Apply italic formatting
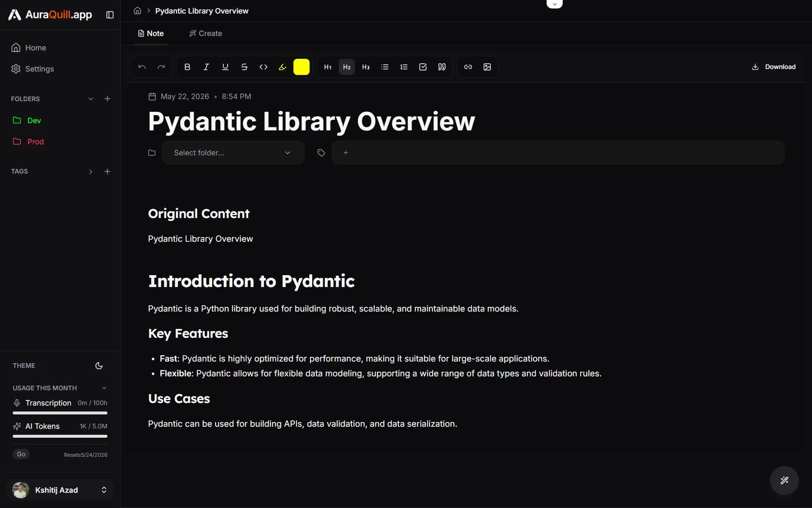This screenshot has height=508, width=812. point(206,67)
